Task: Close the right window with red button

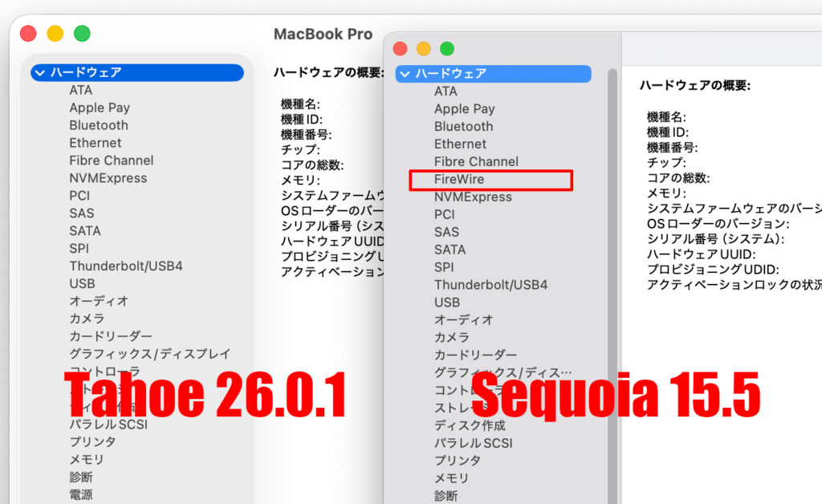Action: click(400, 49)
